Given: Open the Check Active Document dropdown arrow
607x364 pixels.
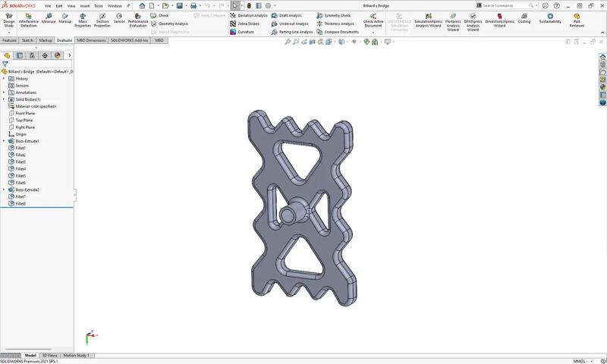Looking at the screenshot, I should 373,33.
